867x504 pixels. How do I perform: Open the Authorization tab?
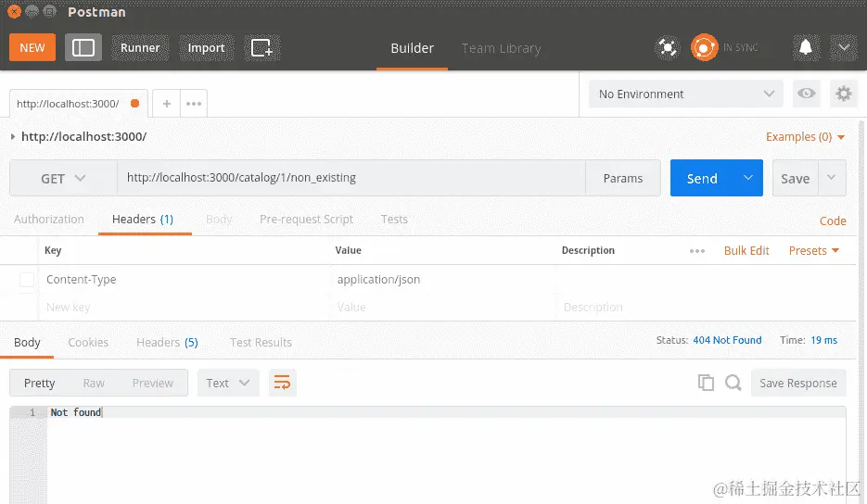[x=48, y=220]
